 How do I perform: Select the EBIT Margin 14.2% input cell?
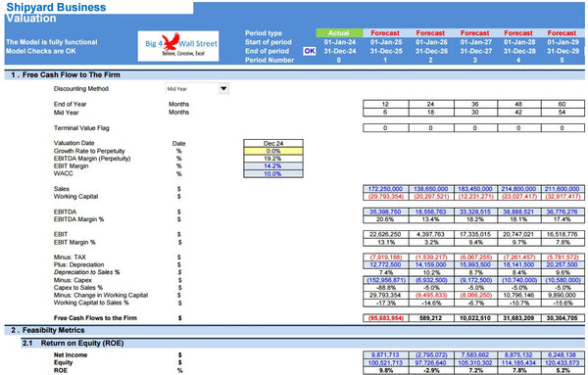tap(273, 165)
